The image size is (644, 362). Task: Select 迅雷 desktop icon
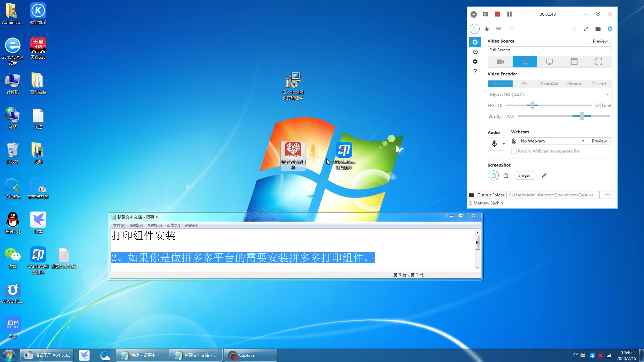(x=38, y=223)
